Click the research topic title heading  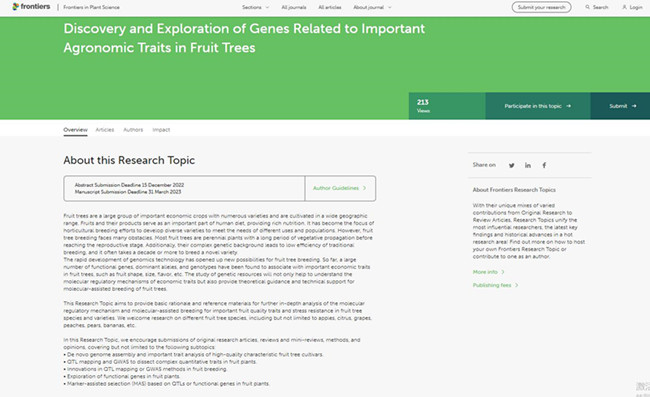coord(244,38)
